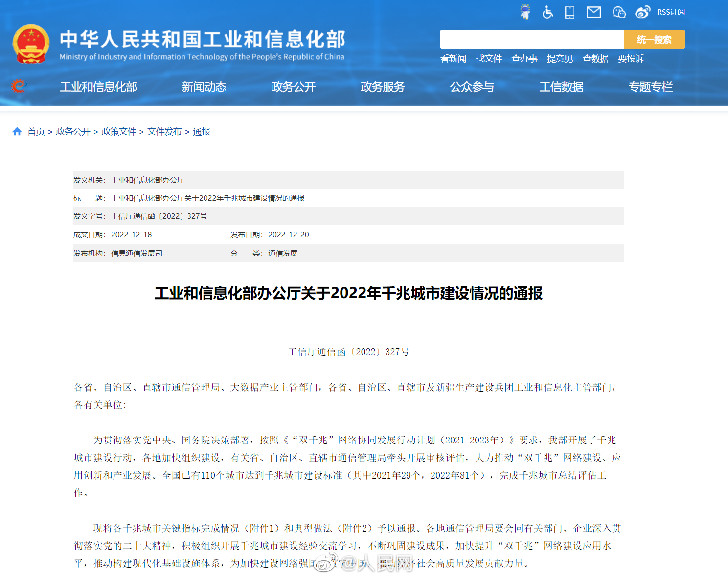Click the robot assistant icon

click(525, 12)
